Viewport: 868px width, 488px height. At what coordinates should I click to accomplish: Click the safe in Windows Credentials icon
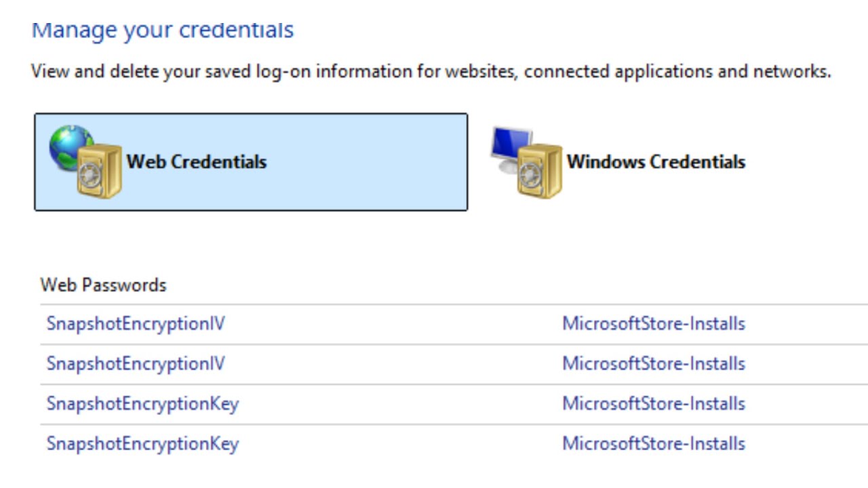click(x=539, y=171)
